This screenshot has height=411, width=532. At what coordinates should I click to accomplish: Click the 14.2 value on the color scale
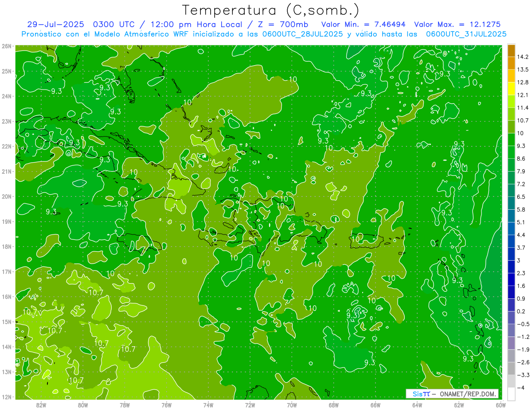tap(523, 57)
